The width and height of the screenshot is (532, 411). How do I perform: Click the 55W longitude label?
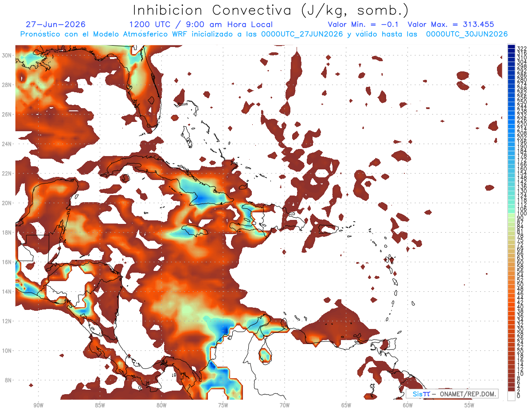pos(469,405)
